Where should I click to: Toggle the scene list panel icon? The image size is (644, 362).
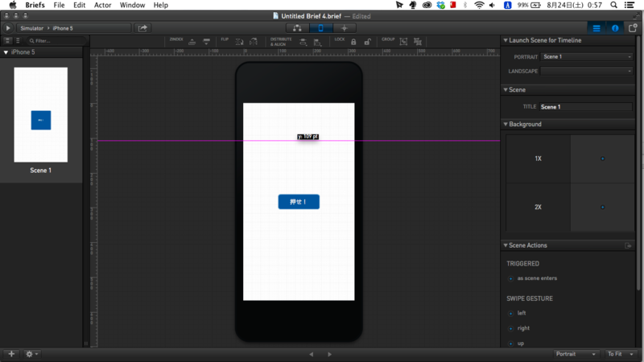tap(597, 28)
